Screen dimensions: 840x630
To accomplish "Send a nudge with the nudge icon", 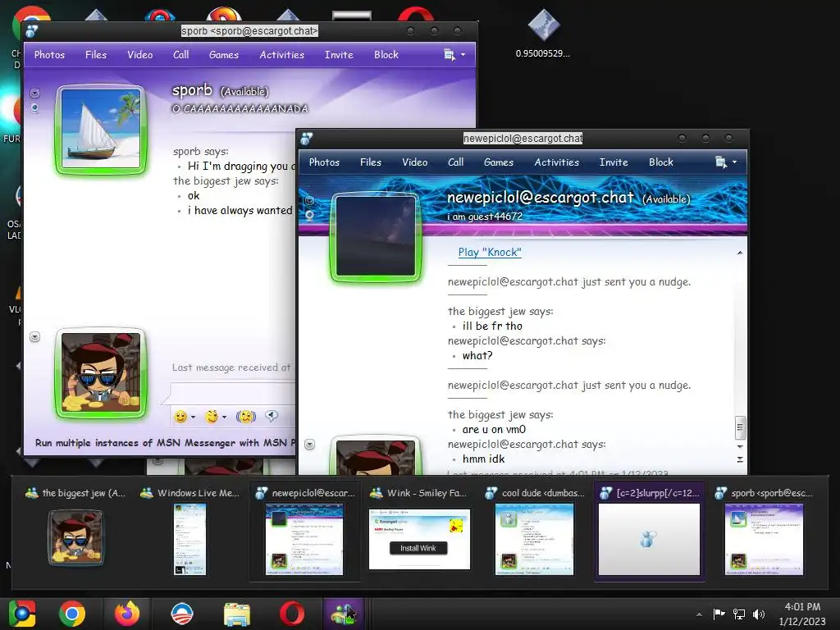I will [246, 417].
